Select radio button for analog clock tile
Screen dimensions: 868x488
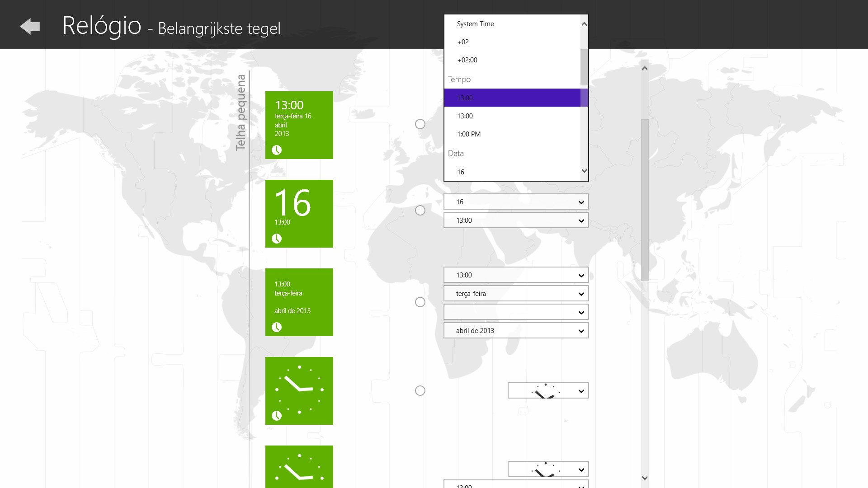[420, 391]
